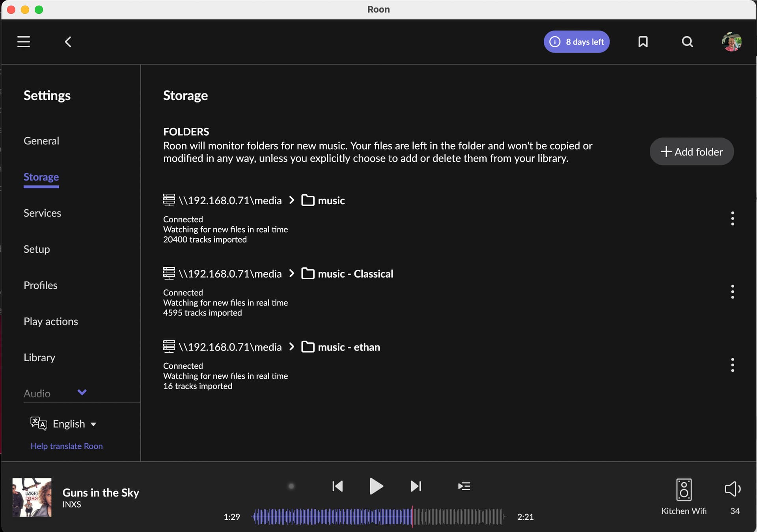Open the search magnifier icon
Viewport: 757px width, 532px height.
tap(687, 42)
